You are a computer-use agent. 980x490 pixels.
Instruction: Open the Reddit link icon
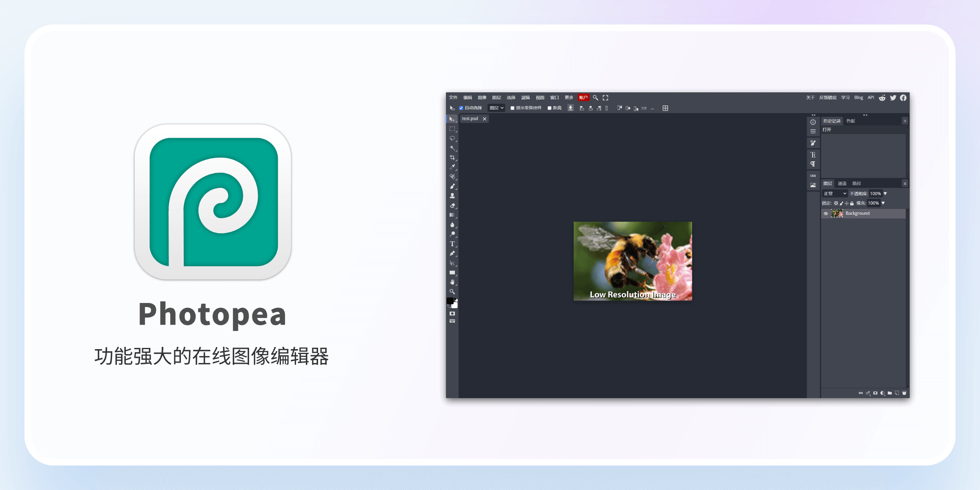pos(882,98)
